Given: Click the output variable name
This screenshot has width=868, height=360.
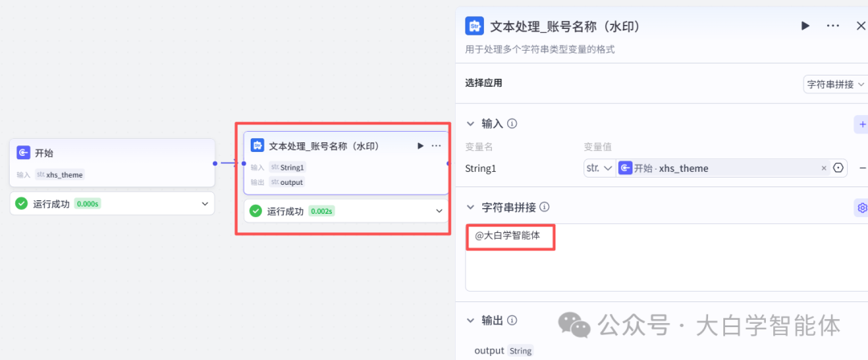Looking at the screenshot, I should tap(489, 350).
